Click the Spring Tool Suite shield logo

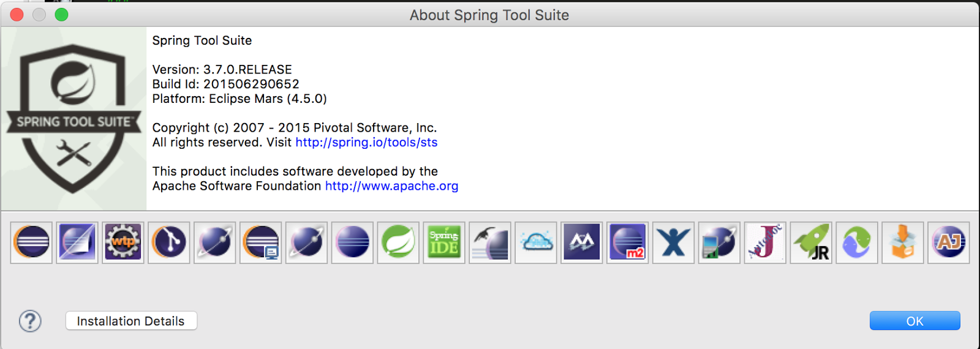coord(73,118)
